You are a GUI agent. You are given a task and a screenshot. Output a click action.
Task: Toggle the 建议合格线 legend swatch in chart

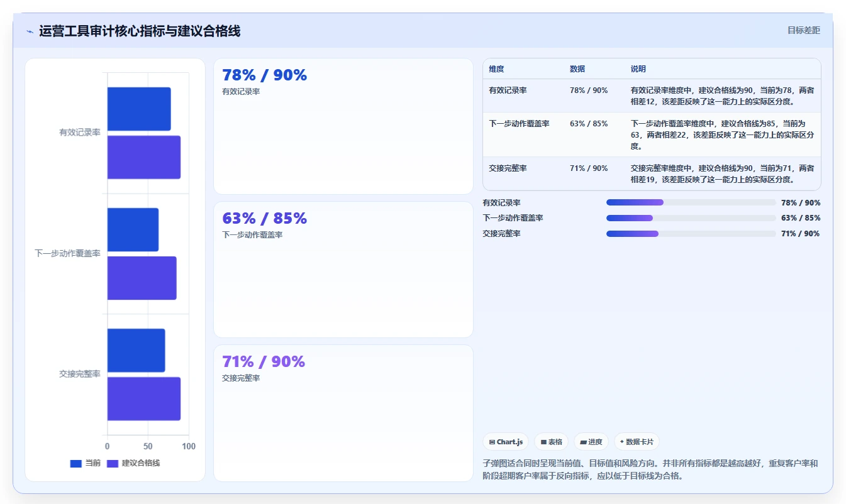click(113, 463)
